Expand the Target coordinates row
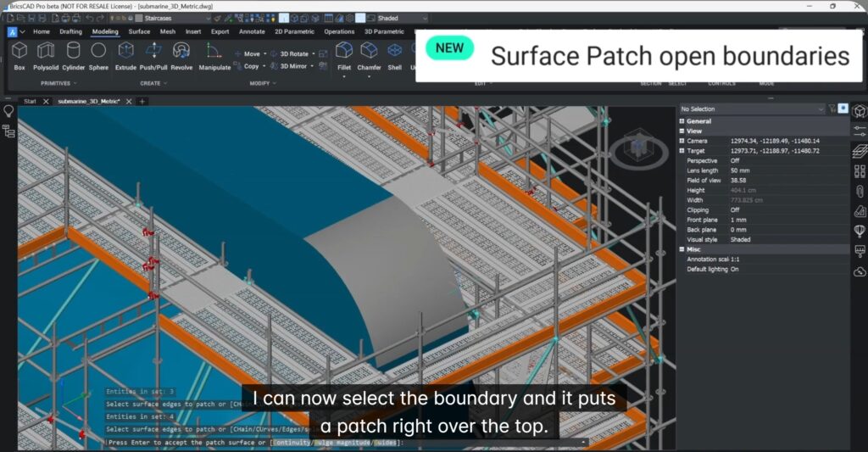The width and height of the screenshot is (868, 452). 682,151
